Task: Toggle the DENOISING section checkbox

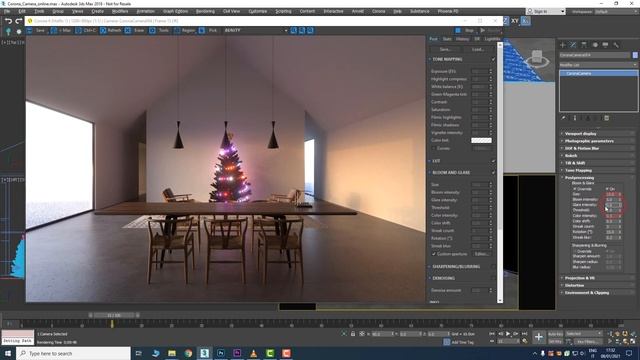Action: 493,278
